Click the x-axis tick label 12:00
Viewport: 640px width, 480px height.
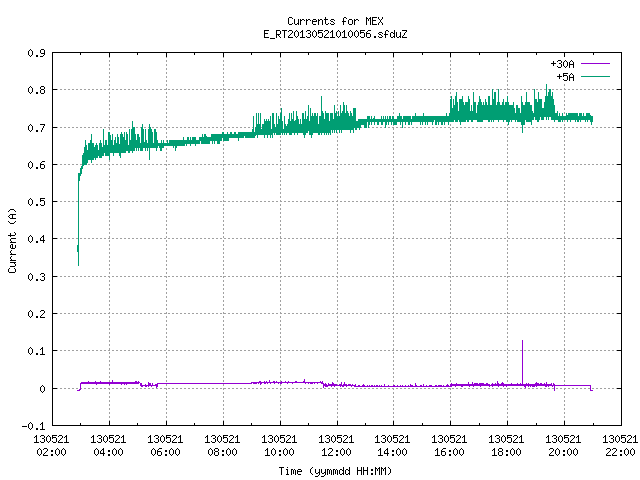pyautogui.click(x=336, y=452)
